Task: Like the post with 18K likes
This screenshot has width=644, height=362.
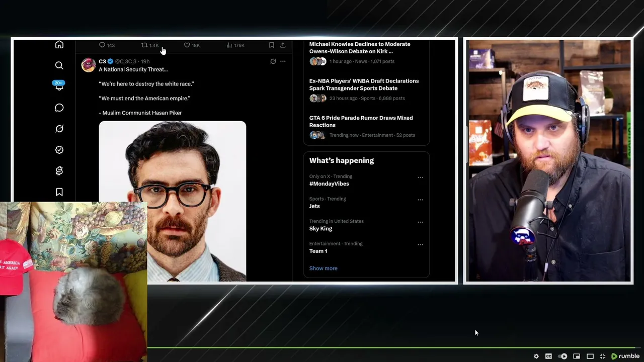Action: point(192,45)
